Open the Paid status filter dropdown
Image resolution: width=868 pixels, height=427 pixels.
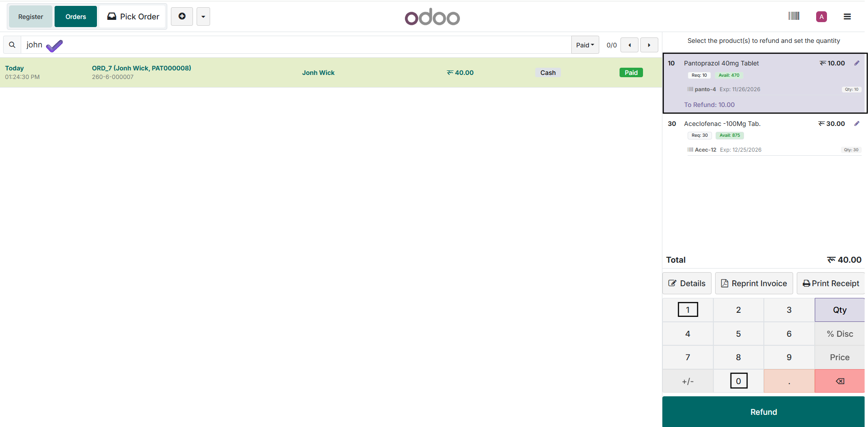[585, 45]
